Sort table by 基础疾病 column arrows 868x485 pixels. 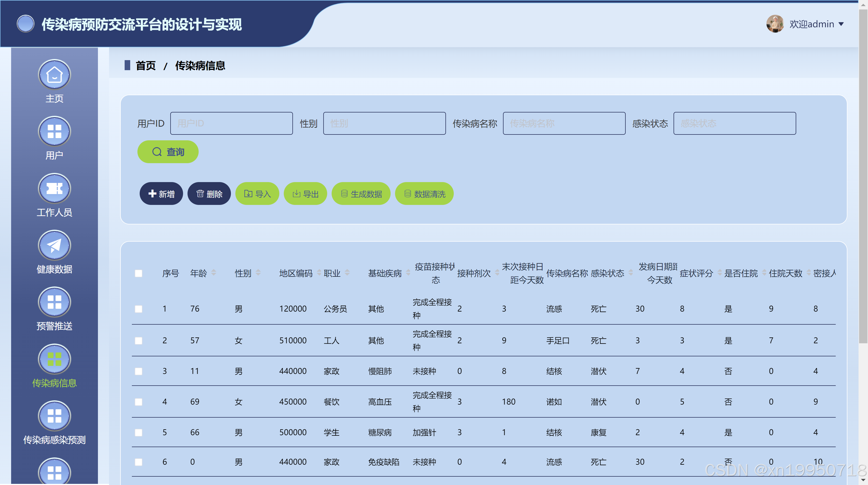pyautogui.click(x=408, y=273)
